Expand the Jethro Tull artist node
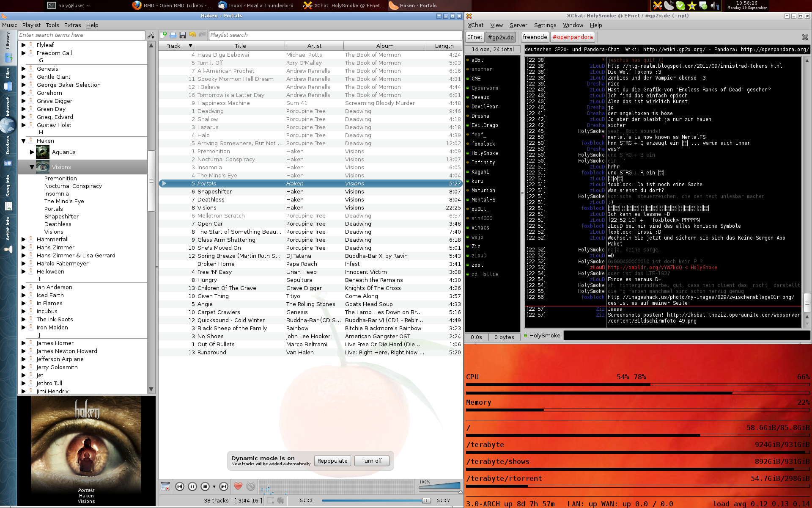Screen dimensions: 812x508 (24, 383)
